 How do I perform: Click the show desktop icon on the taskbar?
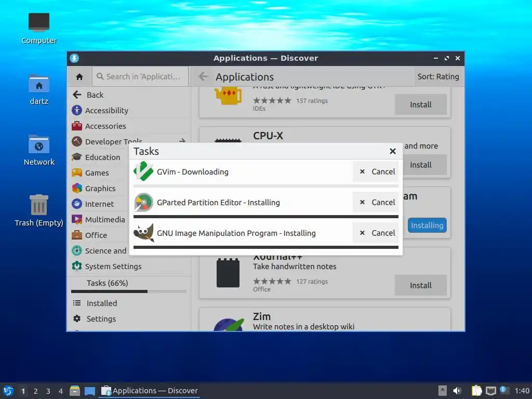pos(90,391)
